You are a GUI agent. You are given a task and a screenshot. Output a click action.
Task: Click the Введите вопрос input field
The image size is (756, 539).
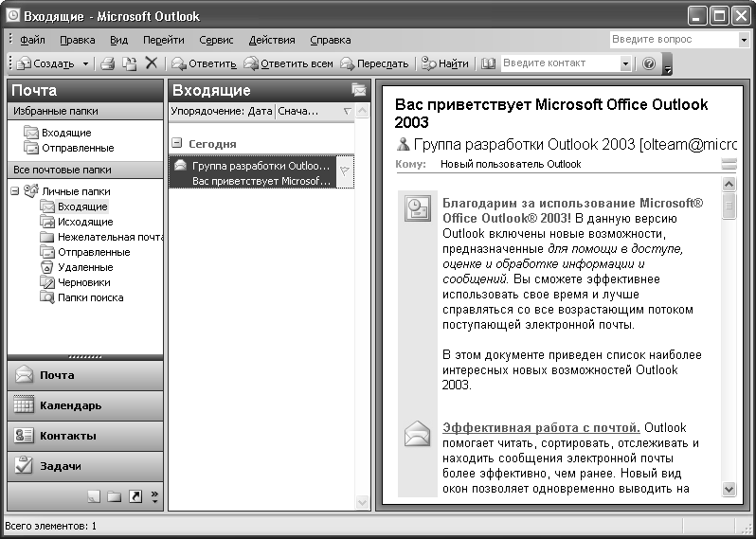pos(674,40)
